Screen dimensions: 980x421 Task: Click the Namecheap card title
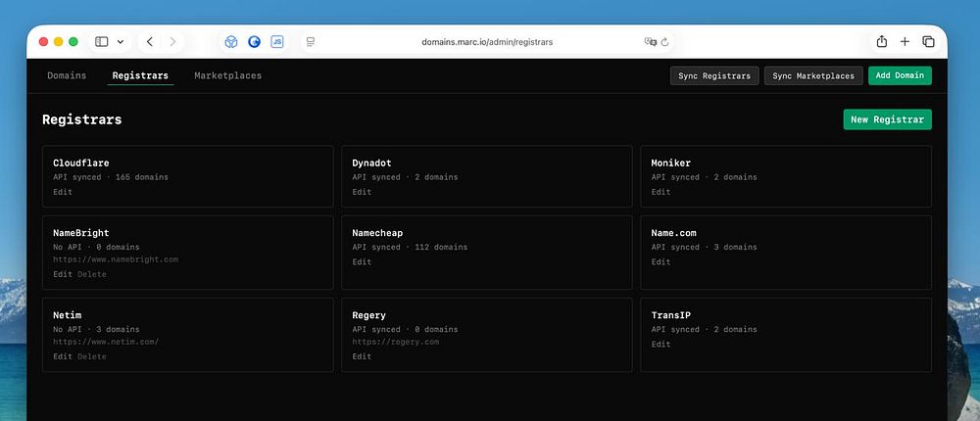click(x=377, y=233)
